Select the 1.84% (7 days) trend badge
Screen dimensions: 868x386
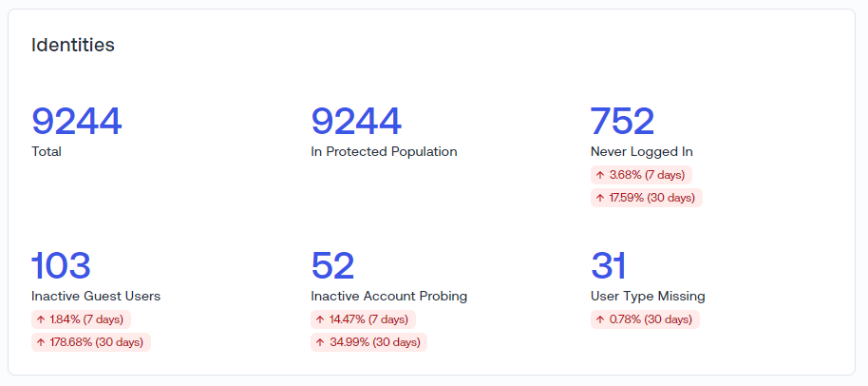(81, 319)
